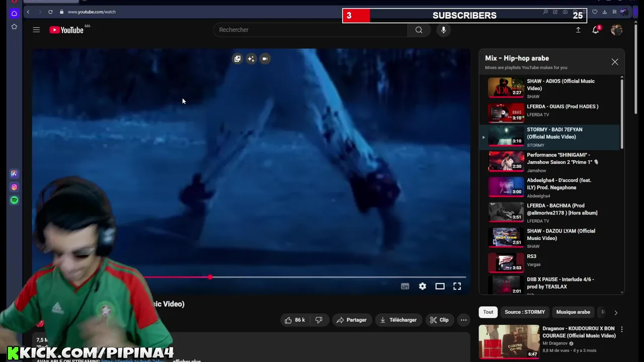Go to the YouTube home logo
Viewport: 644px width, 362px height.
tap(66, 30)
